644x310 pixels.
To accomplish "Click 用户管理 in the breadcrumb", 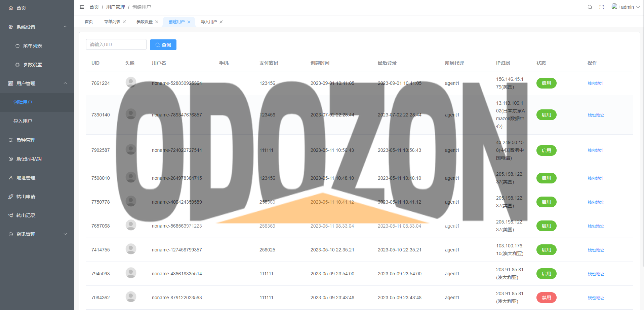I will point(116,7).
